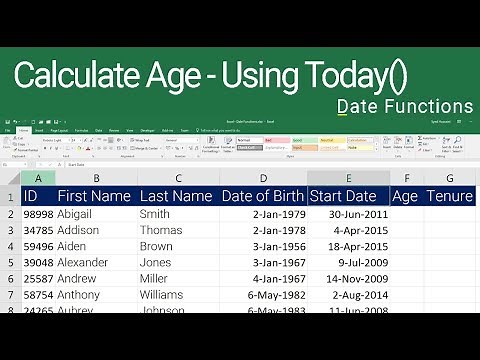
Task: Cut the selected cells
Action: 18,138
